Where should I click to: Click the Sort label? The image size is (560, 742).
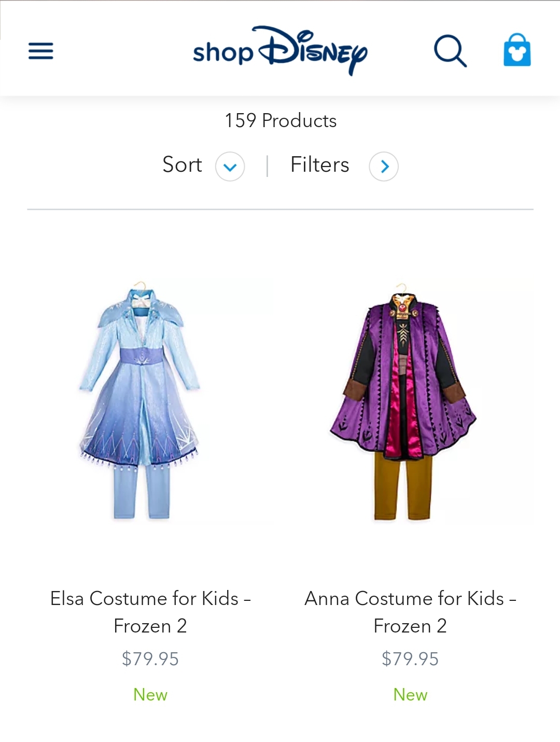(182, 165)
